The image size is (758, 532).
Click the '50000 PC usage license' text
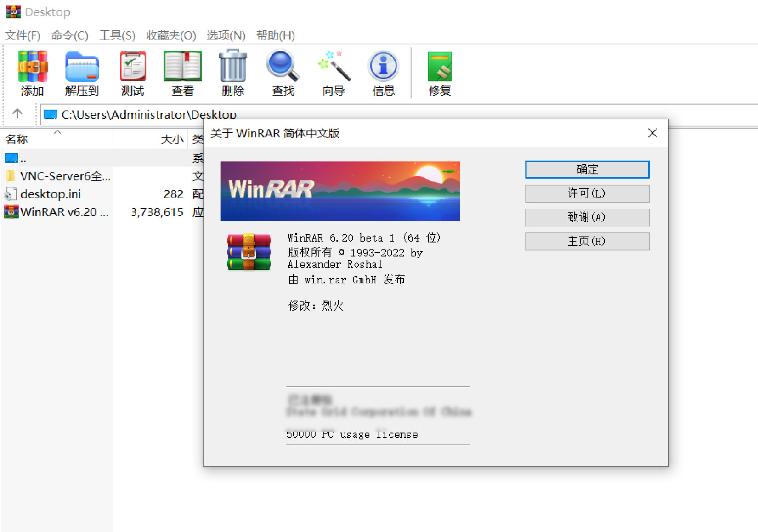352,434
